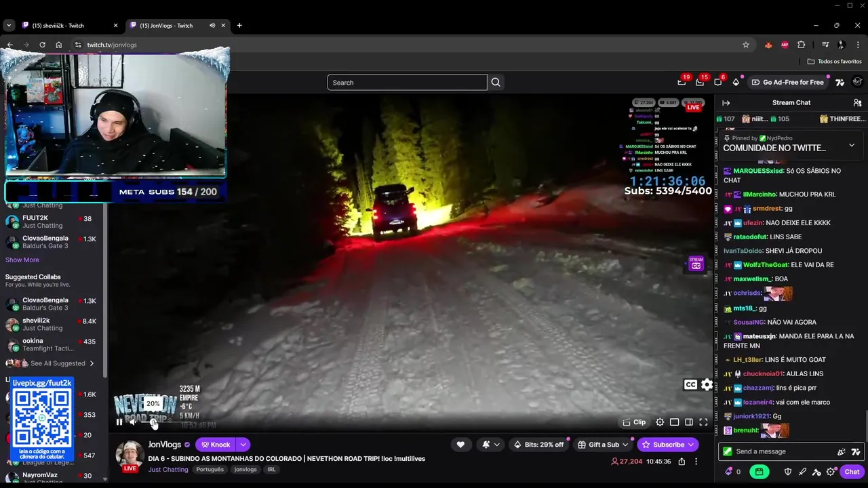Send message with Chat button
The height and width of the screenshot is (488, 868).
tap(852, 472)
